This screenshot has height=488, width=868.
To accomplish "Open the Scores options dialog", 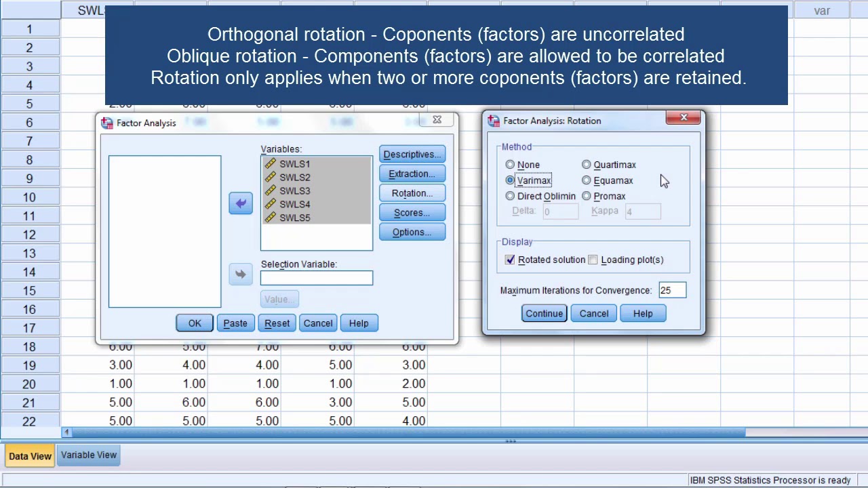I will click(x=412, y=213).
